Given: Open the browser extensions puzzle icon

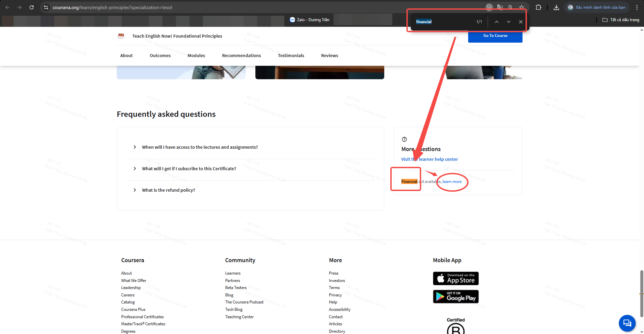Looking at the screenshot, I should tap(538, 7).
